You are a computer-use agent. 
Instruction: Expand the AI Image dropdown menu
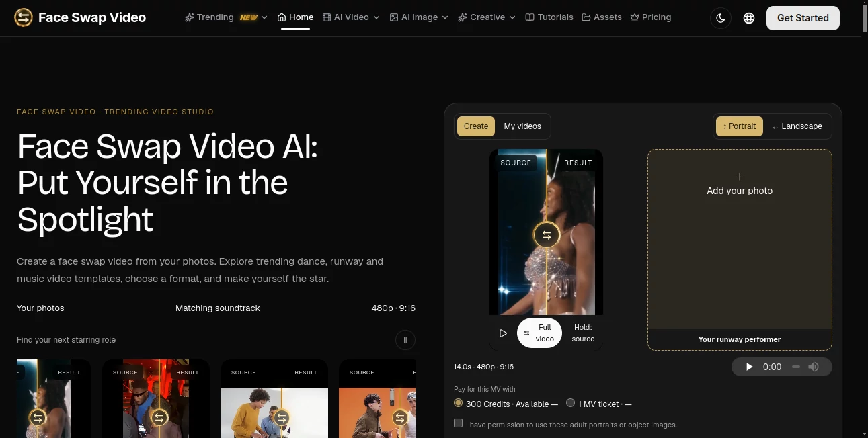point(445,17)
